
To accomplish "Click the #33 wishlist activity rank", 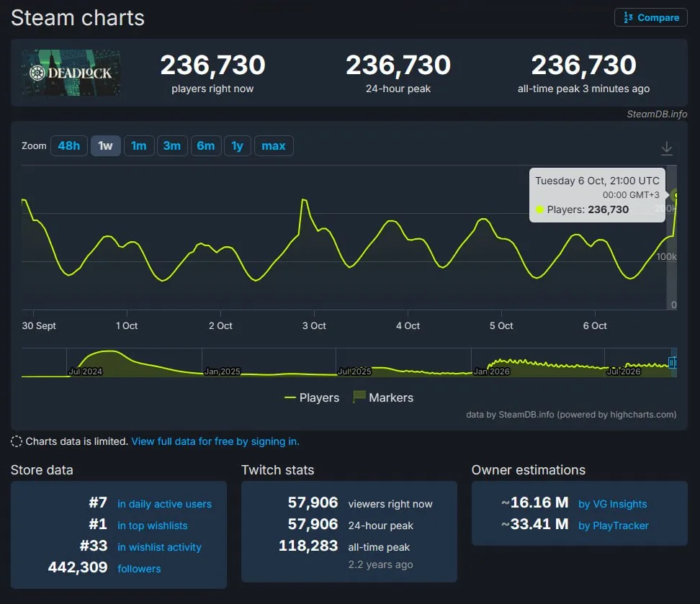I will [94, 546].
